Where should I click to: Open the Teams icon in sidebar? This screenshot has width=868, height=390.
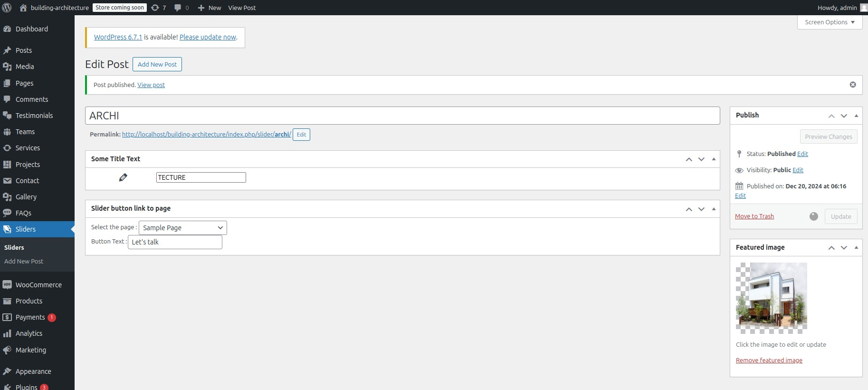tap(7, 132)
